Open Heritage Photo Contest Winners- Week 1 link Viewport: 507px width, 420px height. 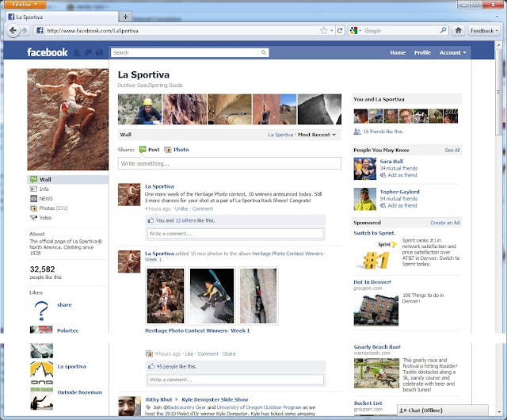(x=197, y=330)
